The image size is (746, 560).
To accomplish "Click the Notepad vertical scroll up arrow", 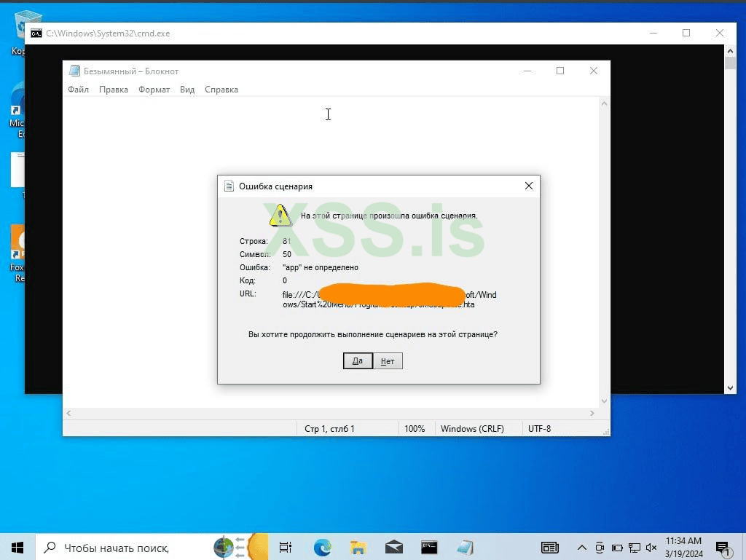I will (x=604, y=103).
